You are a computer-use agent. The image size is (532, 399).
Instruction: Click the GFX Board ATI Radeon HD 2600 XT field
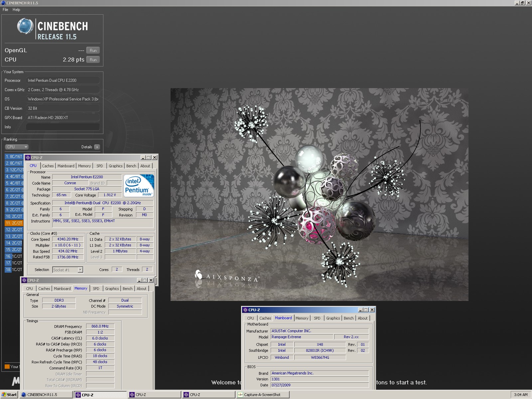click(63, 118)
